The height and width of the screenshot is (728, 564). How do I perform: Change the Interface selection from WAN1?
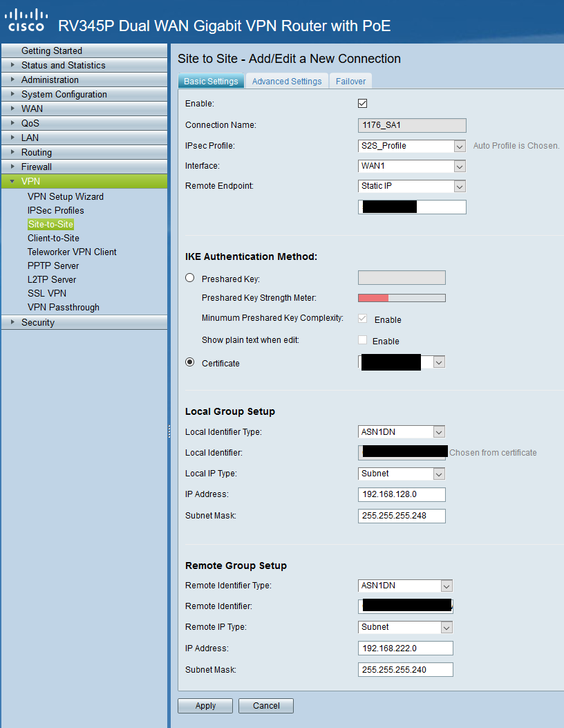coord(460,166)
